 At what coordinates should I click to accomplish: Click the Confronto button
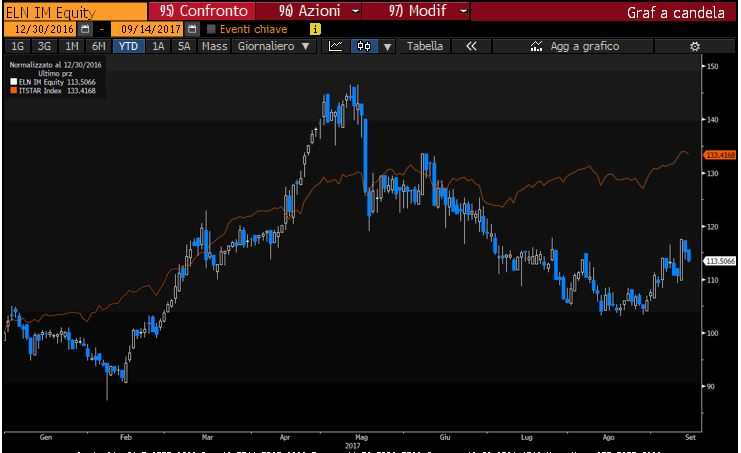(x=202, y=11)
